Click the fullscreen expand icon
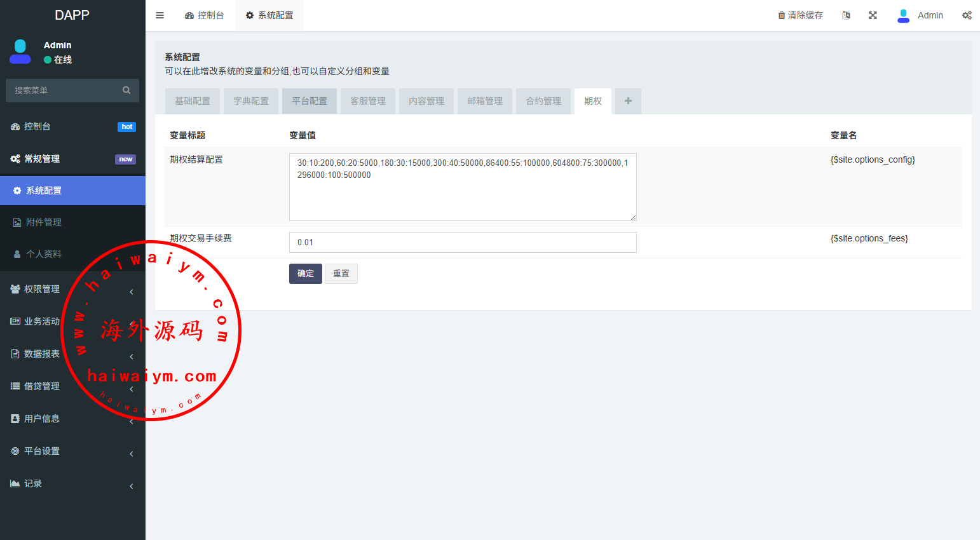The height and width of the screenshot is (540, 980). pos(873,15)
